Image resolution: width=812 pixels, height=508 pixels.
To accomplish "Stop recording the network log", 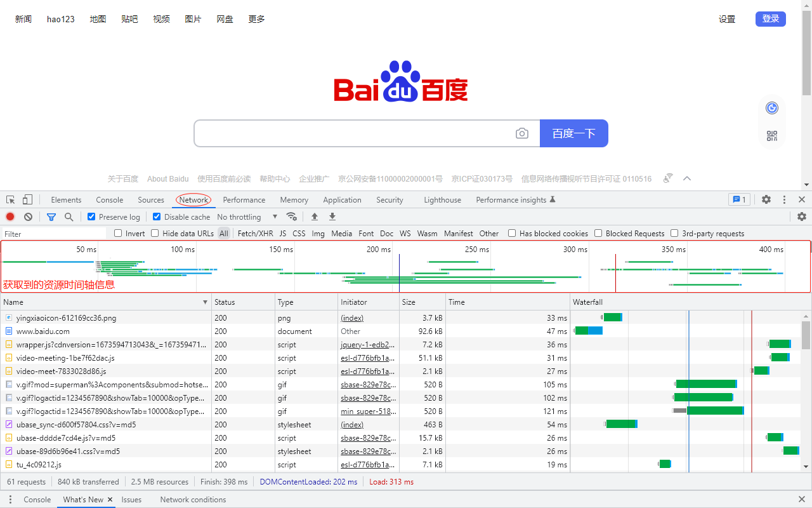I will tap(10, 217).
